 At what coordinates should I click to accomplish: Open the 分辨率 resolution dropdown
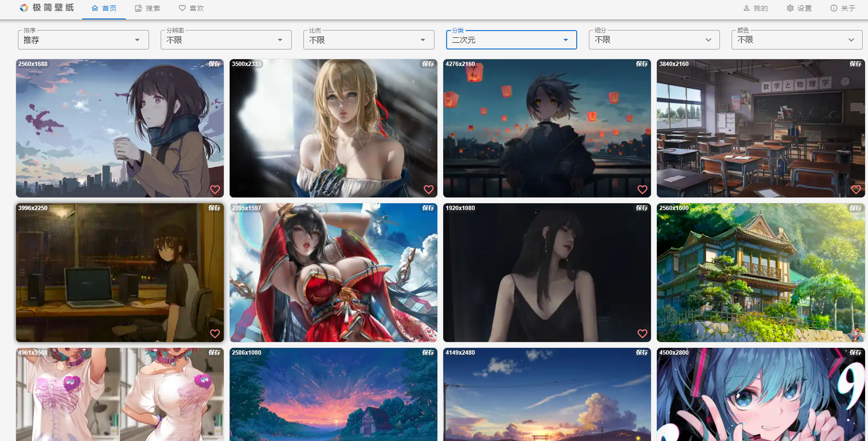click(x=226, y=40)
